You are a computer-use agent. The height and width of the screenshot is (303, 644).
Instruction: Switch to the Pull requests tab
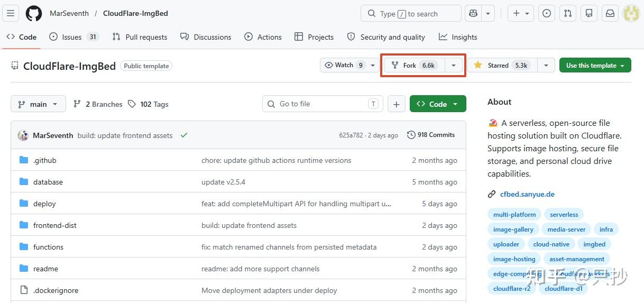pyautogui.click(x=140, y=36)
